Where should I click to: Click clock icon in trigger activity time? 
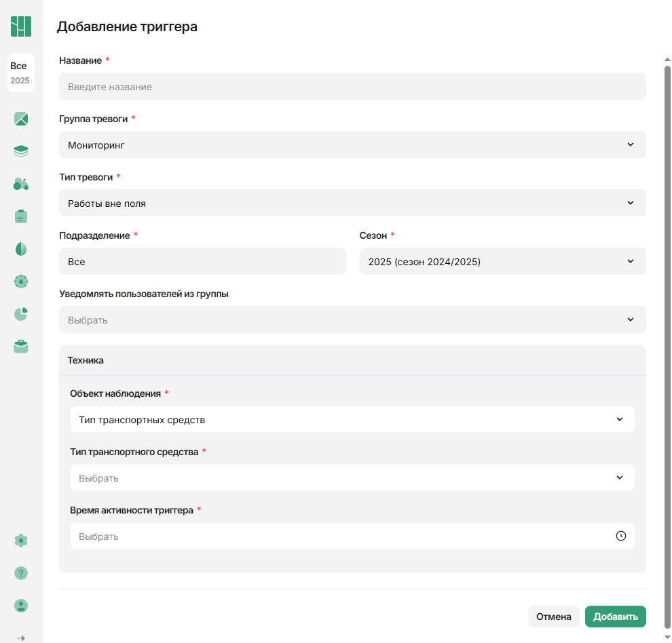point(620,536)
